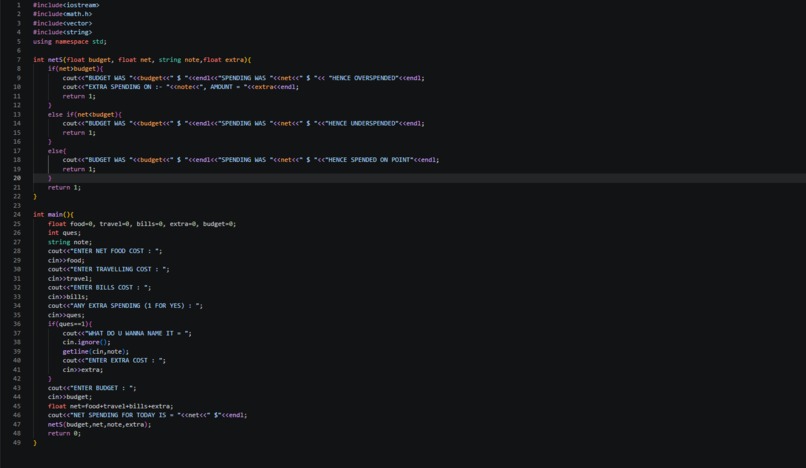Click the 'float food=0, travel=0...' declaration line
Screen dimensions: 806x468
142,224
